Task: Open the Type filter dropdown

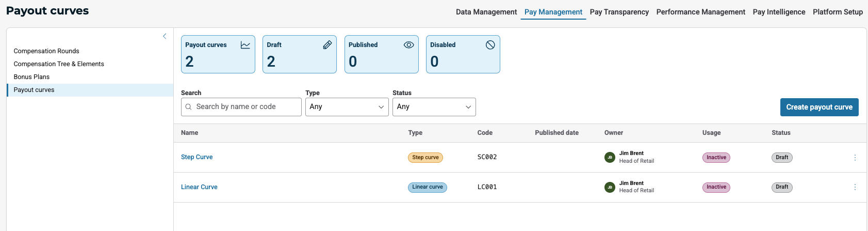Action: (x=347, y=107)
